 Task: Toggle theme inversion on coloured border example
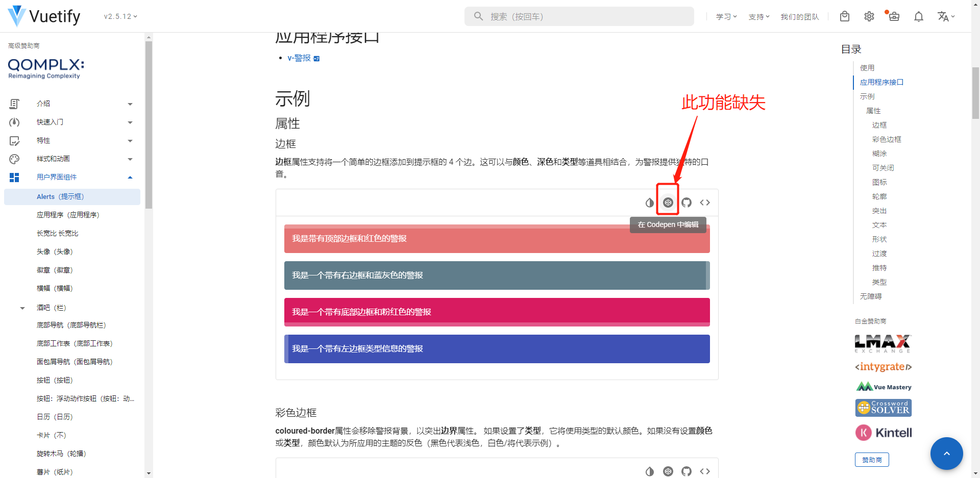pyautogui.click(x=650, y=471)
